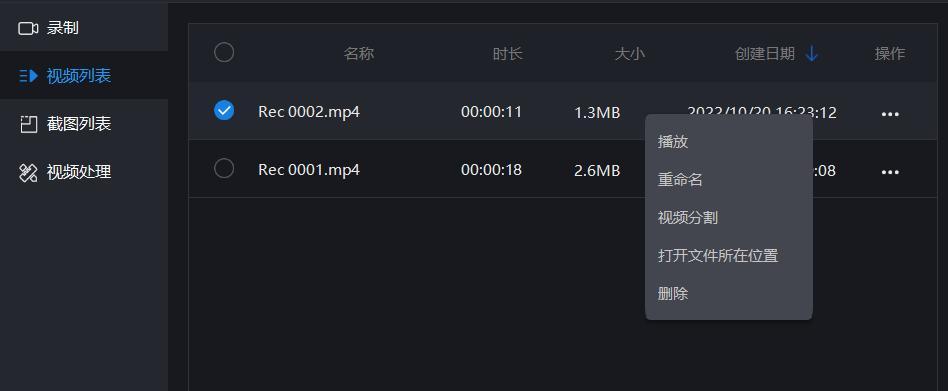Select the Rec 0001.mp4 checkbox
Screen dimensions: 948x391
tap(224, 168)
